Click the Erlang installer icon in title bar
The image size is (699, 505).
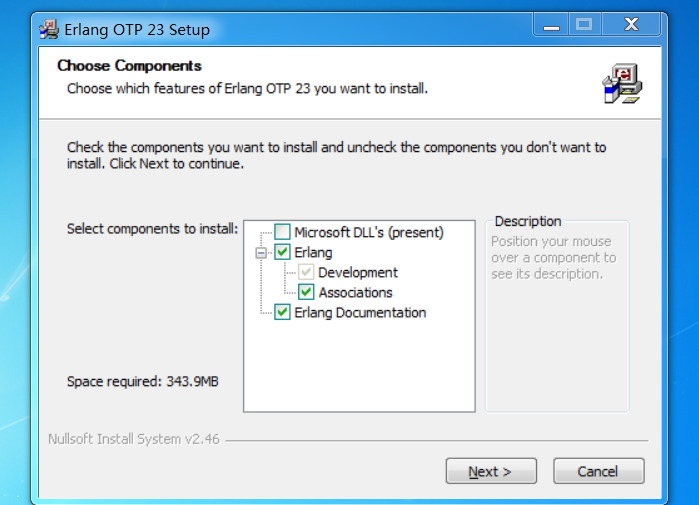[x=49, y=29]
